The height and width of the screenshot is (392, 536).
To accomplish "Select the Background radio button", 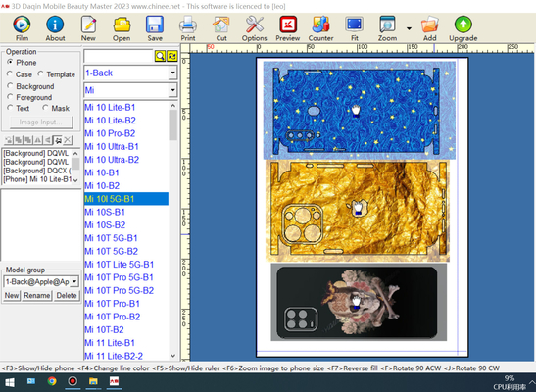I will point(10,86).
